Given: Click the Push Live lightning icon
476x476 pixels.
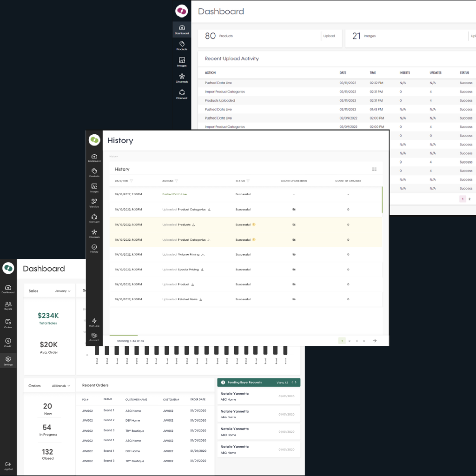Looking at the screenshot, I should click(94, 321).
